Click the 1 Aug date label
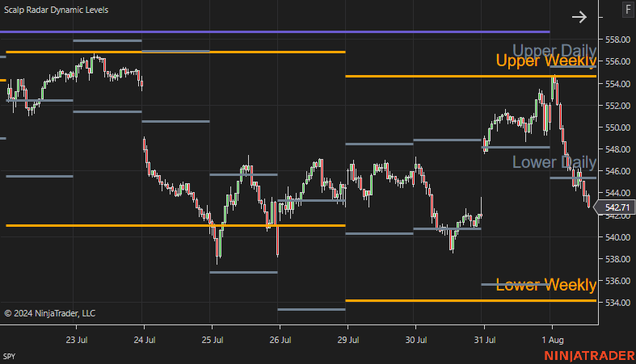The height and width of the screenshot is (364, 636). point(553,340)
